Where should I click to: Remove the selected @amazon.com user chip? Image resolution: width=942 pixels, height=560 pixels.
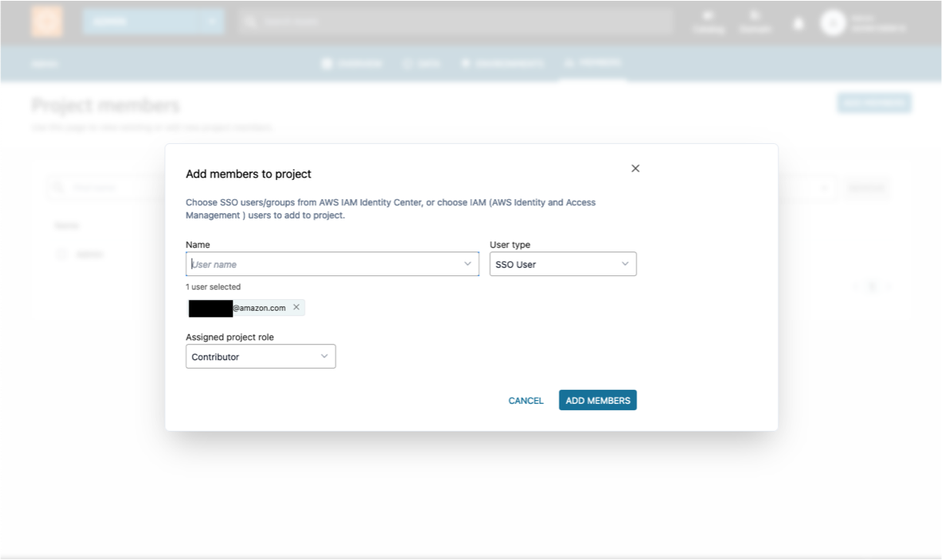point(296,307)
